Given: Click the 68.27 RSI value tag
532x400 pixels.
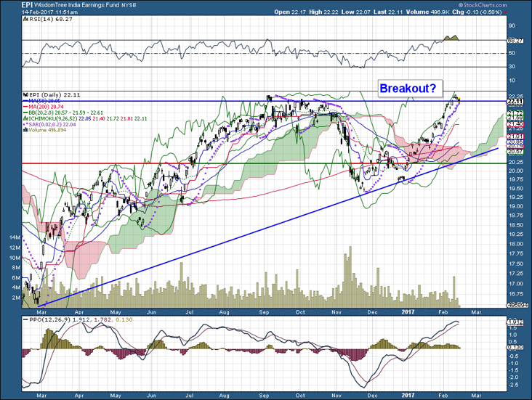Looking at the screenshot, I should point(515,41).
